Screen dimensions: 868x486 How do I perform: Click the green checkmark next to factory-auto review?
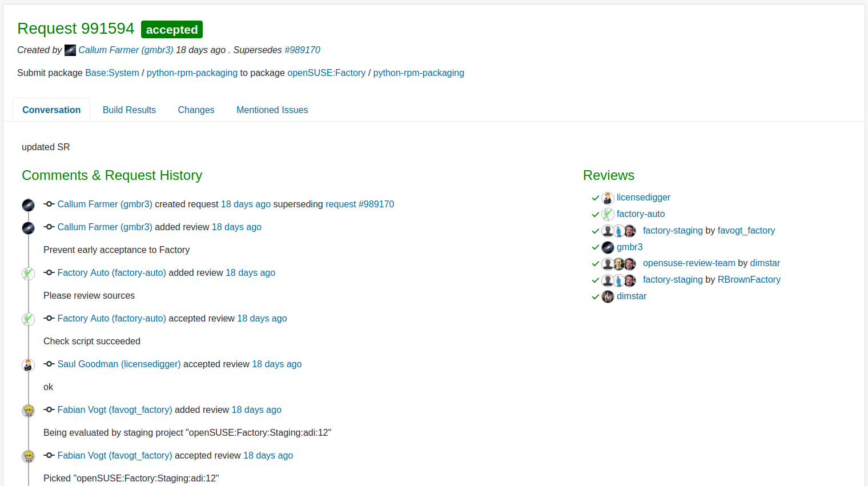click(x=595, y=214)
